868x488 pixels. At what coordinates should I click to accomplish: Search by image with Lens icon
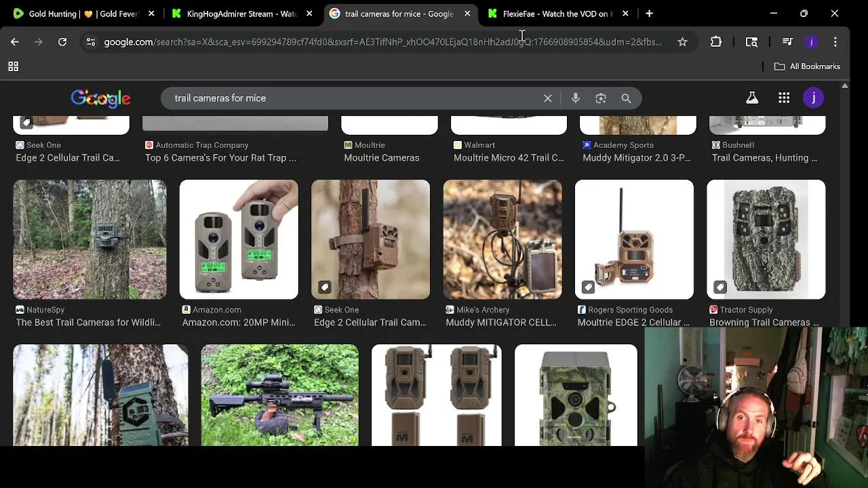[601, 98]
